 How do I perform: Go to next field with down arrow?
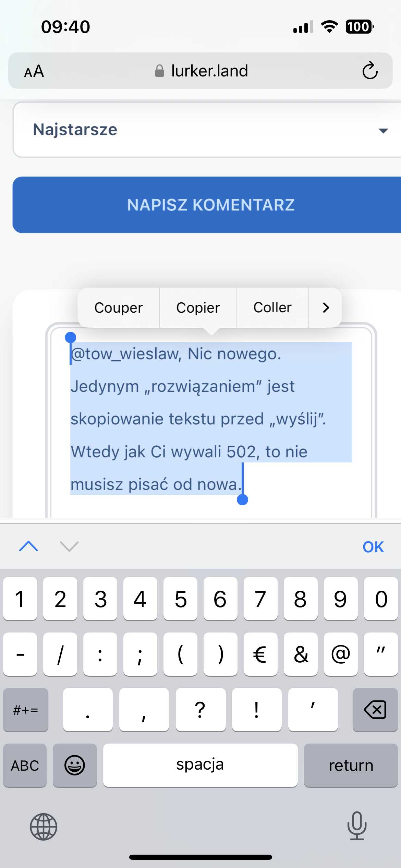[69, 546]
